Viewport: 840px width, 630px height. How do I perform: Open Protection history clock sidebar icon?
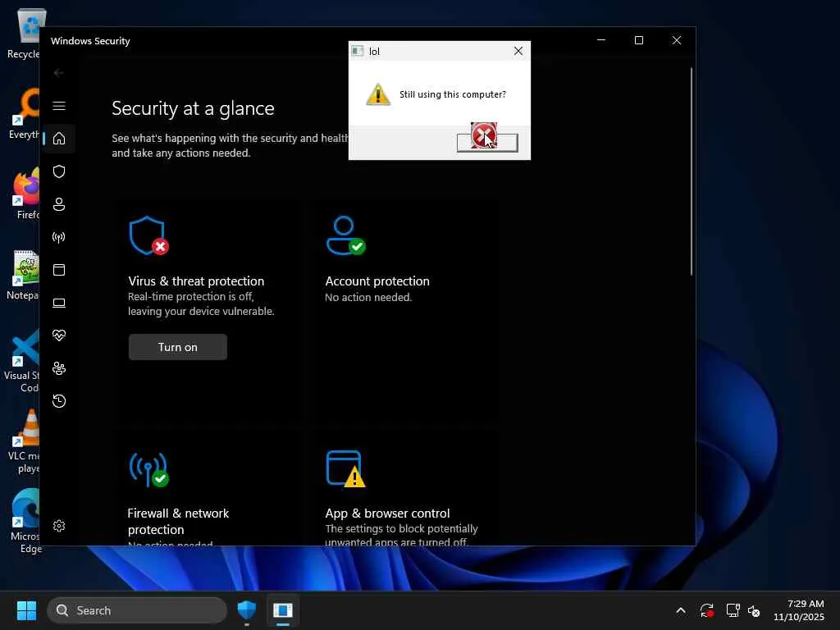click(59, 400)
